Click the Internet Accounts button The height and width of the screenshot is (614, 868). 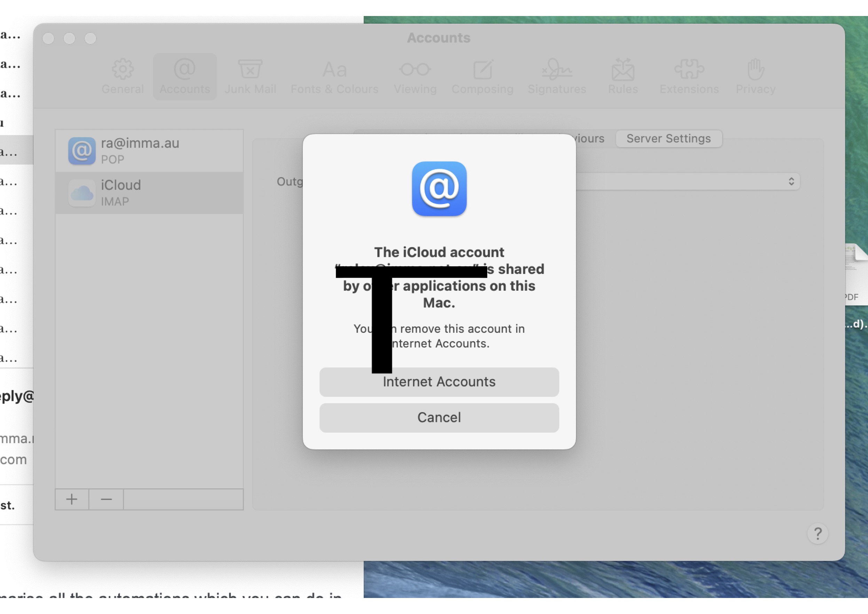tap(439, 382)
